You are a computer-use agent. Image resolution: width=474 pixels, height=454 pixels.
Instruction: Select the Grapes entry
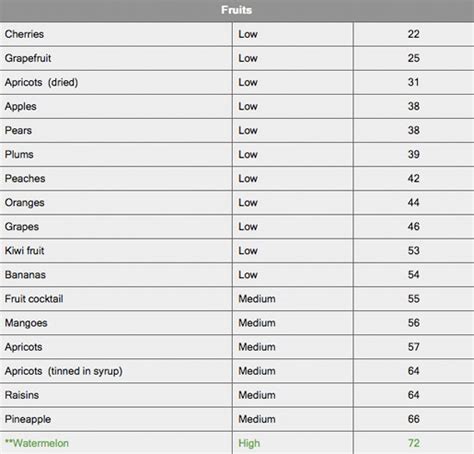pyautogui.click(x=22, y=227)
